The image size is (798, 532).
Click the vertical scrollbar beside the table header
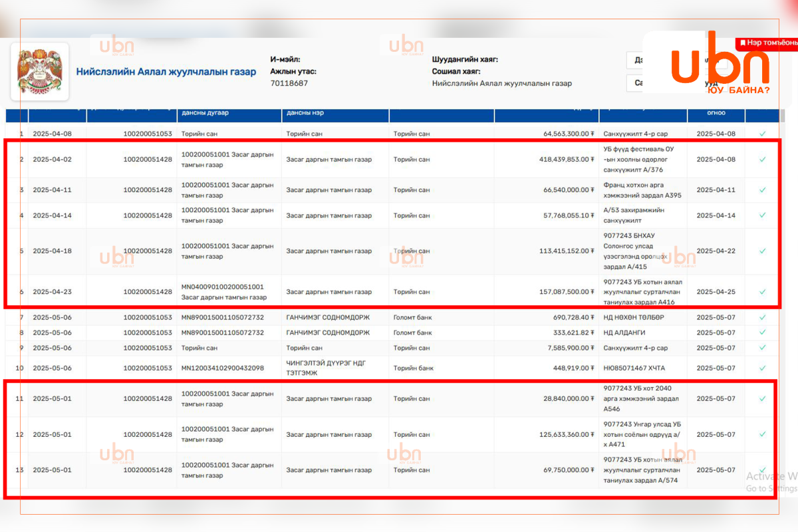point(783,114)
